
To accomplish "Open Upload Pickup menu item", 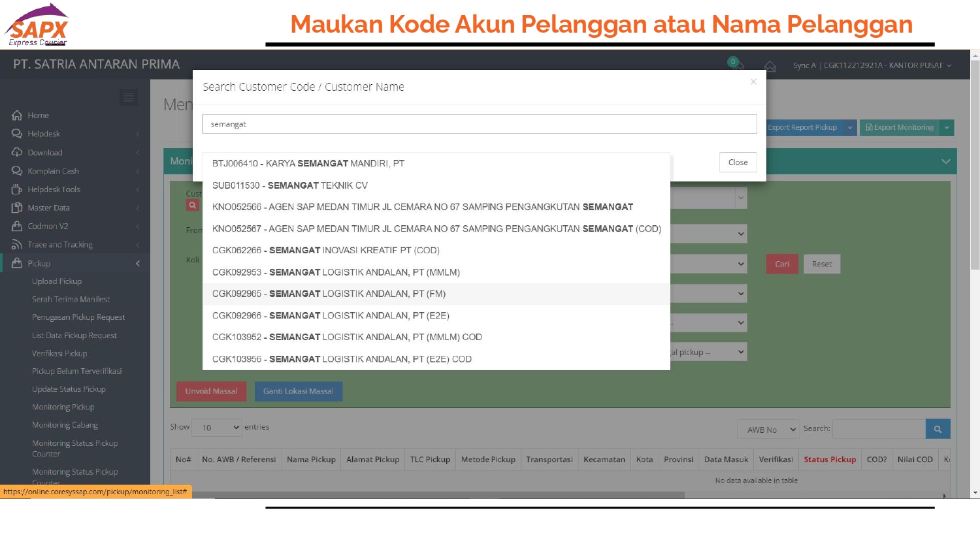I will [57, 281].
